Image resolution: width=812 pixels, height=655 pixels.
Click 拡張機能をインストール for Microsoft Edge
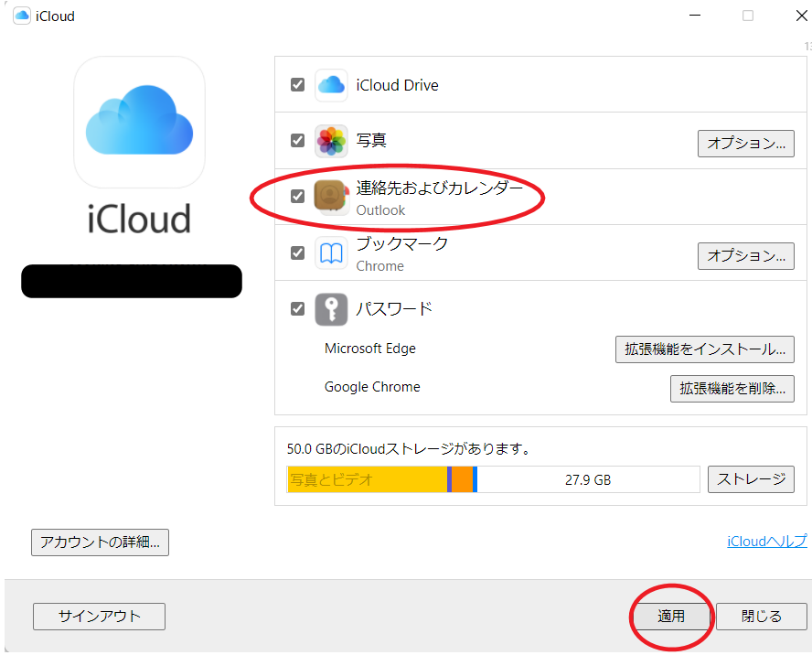[x=705, y=349]
